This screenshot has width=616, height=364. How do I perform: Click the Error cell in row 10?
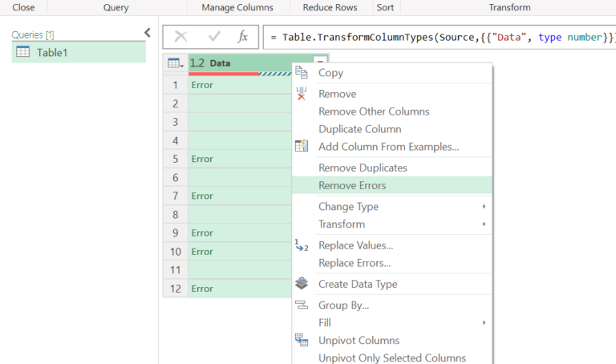tap(240, 252)
